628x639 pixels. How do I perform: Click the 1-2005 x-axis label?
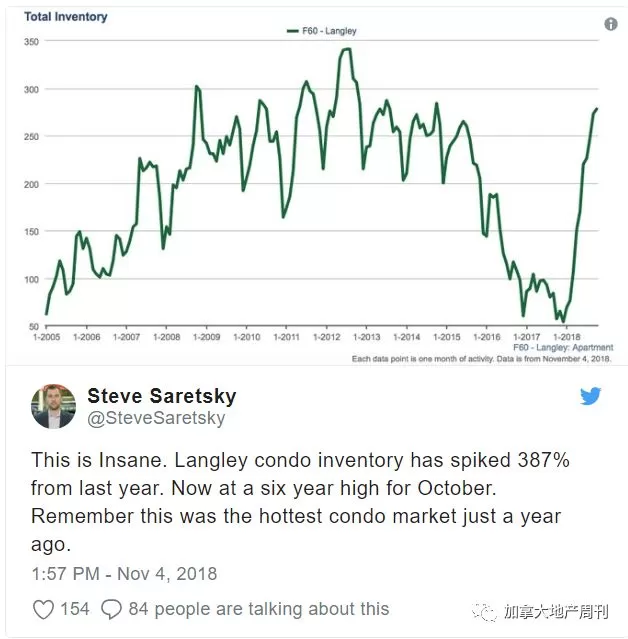click(x=46, y=337)
